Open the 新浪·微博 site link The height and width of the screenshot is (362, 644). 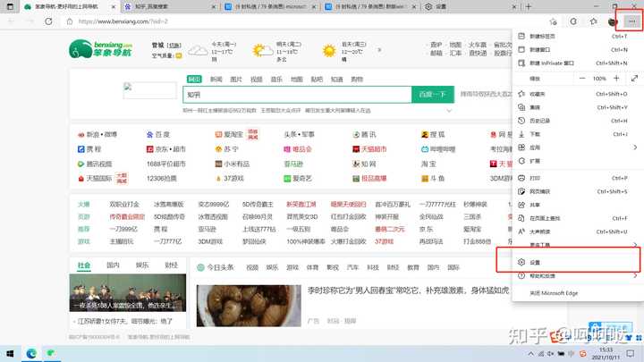97,135
